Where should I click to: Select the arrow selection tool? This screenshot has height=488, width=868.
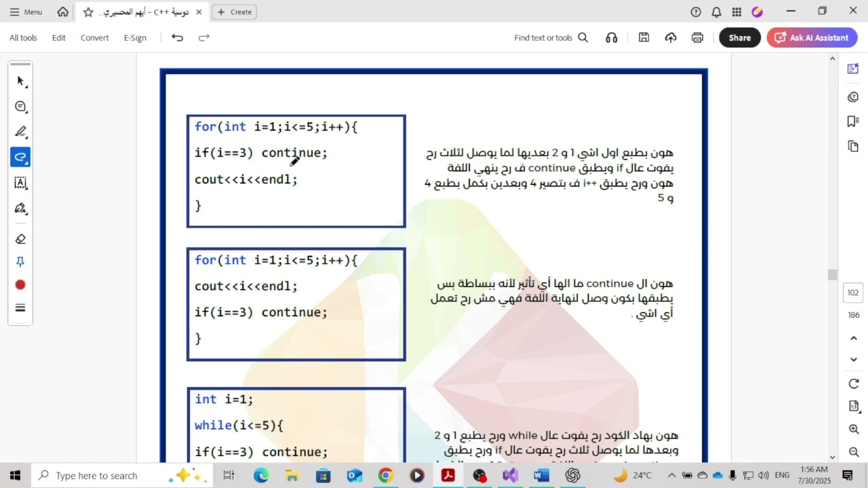pos(20,81)
